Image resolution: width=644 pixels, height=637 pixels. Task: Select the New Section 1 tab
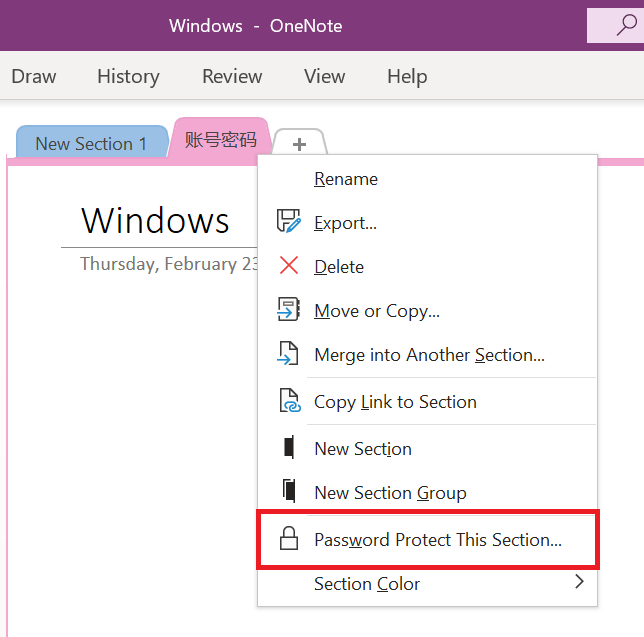click(92, 143)
